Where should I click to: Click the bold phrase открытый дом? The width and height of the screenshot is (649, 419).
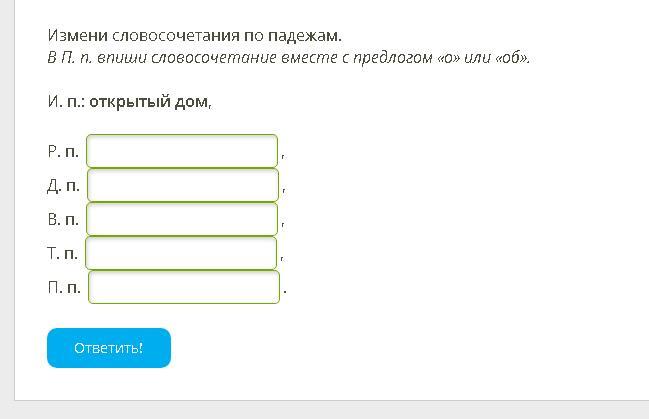(x=149, y=102)
